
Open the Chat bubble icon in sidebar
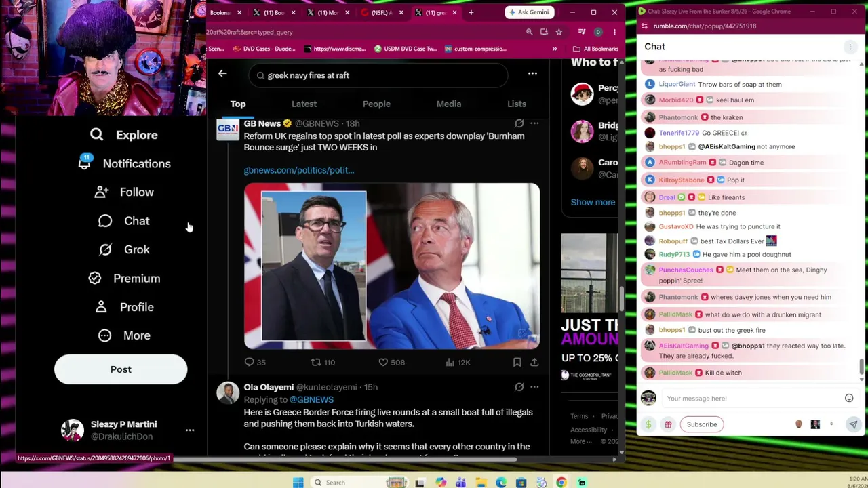[x=105, y=221]
